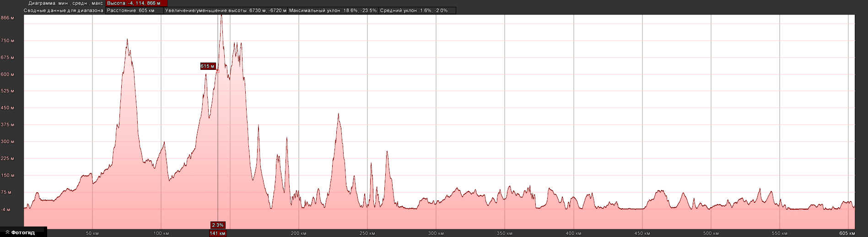
Task: Click the 2.3% slope label
Action: point(218,225)
